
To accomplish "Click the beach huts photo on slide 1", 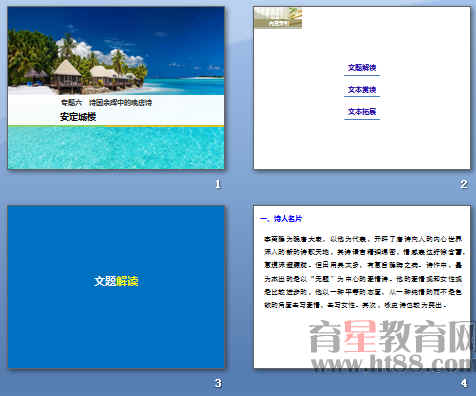I will point(116,51).
